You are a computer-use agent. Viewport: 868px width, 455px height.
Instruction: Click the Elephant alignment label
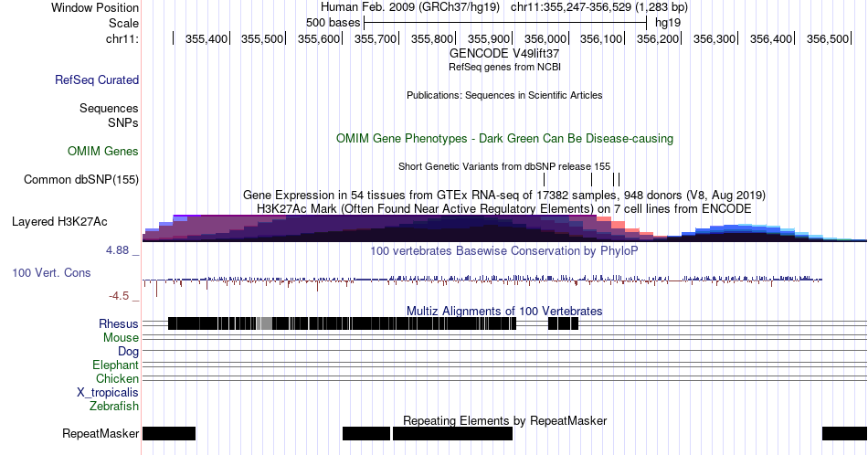[x=115, y=365]
